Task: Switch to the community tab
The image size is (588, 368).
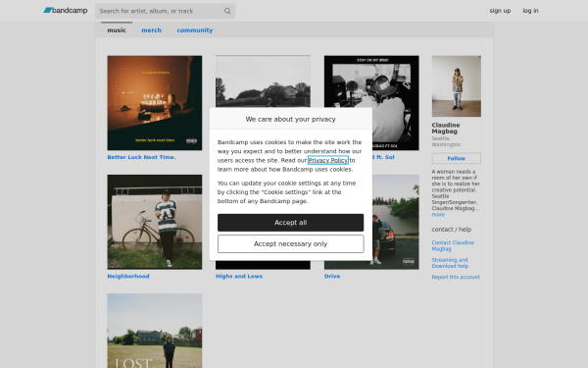Action: coord(195,30)
